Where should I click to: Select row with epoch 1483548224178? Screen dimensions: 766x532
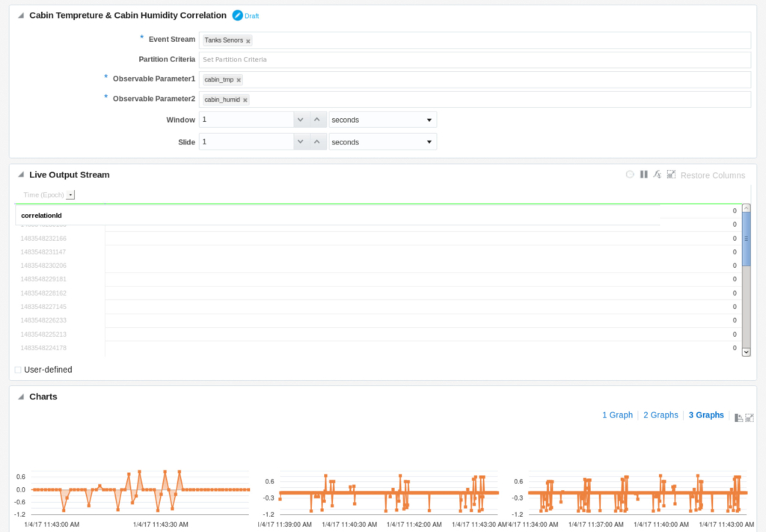pyautogui.click(x=379, y=348)
